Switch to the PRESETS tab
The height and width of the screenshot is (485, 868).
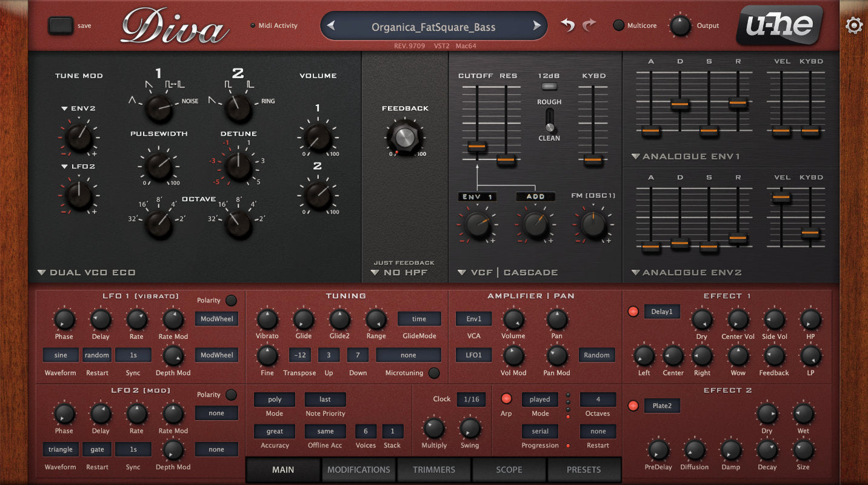584,470
